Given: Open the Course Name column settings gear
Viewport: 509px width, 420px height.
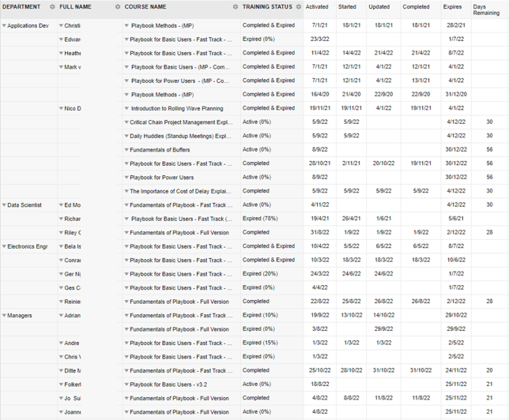Looking at the screenshot, I should coord(236,7).
